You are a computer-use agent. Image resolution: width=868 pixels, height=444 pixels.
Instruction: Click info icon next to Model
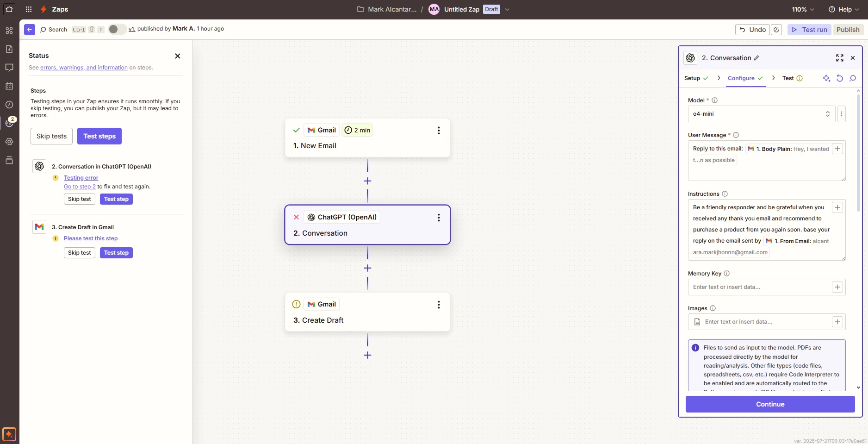pyautogui.click(x=714, y=100)
